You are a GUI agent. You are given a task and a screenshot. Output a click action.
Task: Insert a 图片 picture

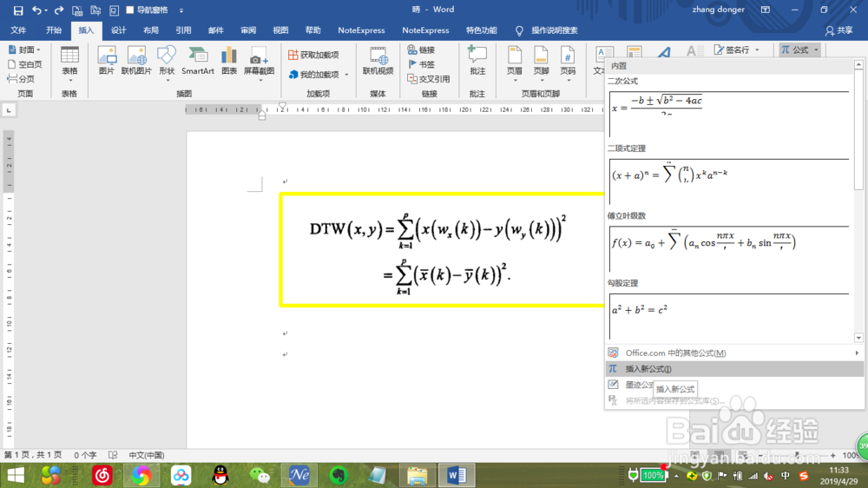106,61
